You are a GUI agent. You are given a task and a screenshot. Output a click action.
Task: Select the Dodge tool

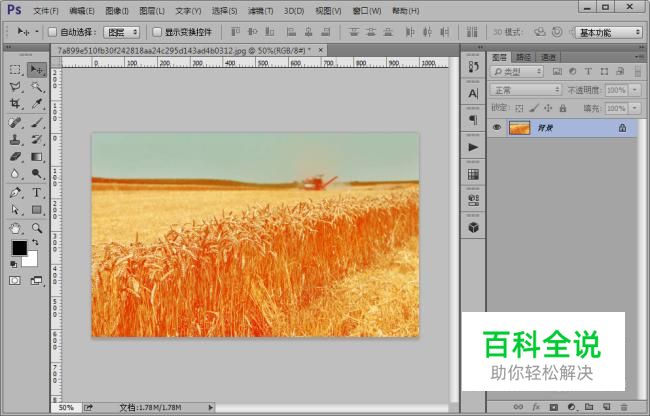pos(37,174)
